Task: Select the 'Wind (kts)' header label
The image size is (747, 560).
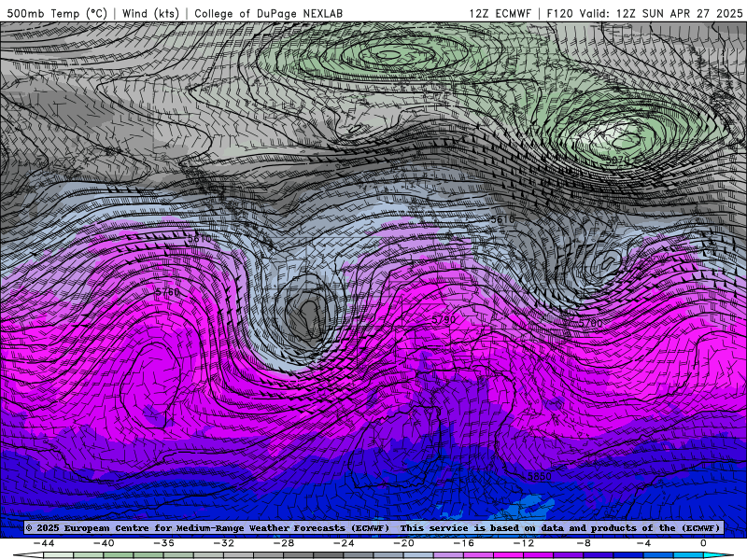Action: (x=150, y=13)
